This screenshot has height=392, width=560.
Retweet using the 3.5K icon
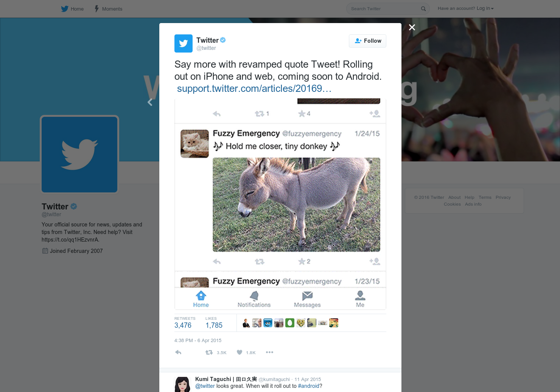209,352
